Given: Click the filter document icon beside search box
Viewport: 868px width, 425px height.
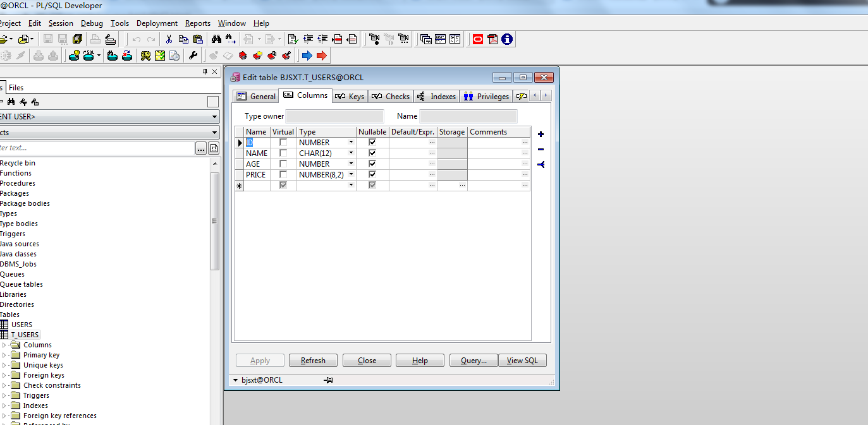Looking at the screenshot, I should [x=214, y=148].
